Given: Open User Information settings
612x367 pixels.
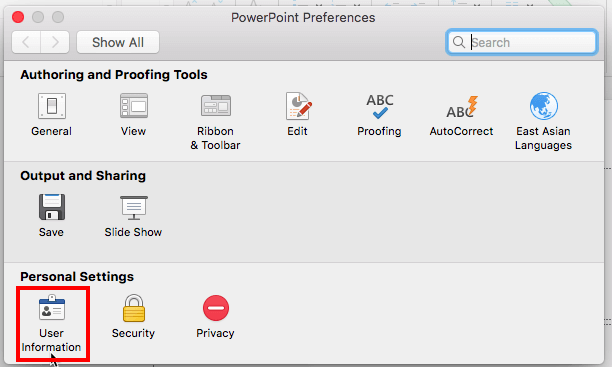Looking at the screenshot, I should coord(52,324).
